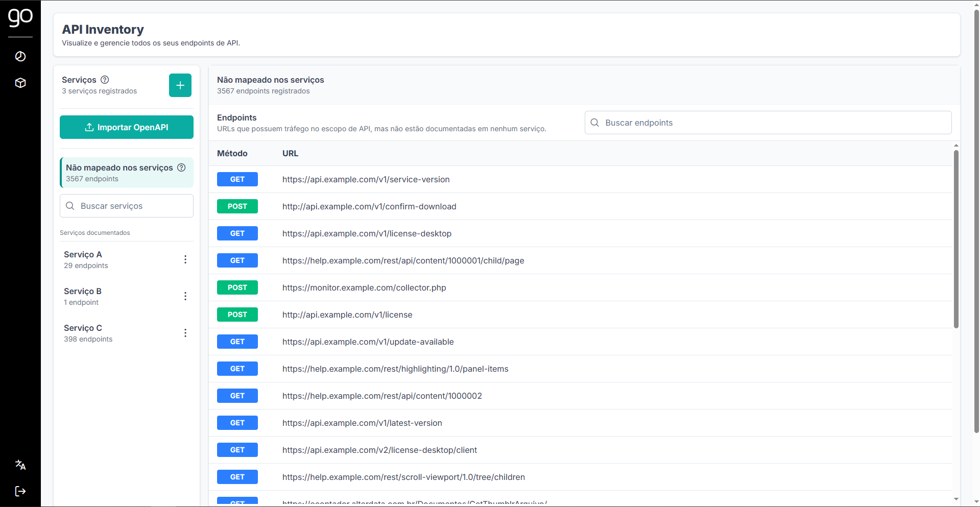
Task: Click the GET badge for update-available
Action: pyautogui.click(x=237, y=342)
